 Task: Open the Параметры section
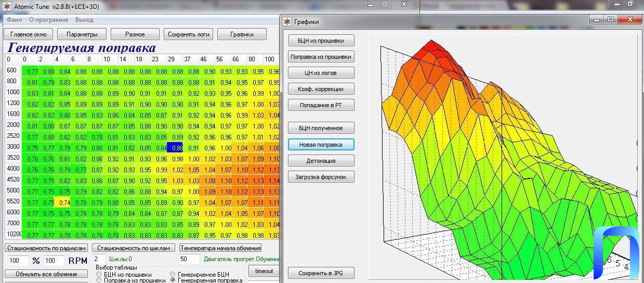[82, 34]
